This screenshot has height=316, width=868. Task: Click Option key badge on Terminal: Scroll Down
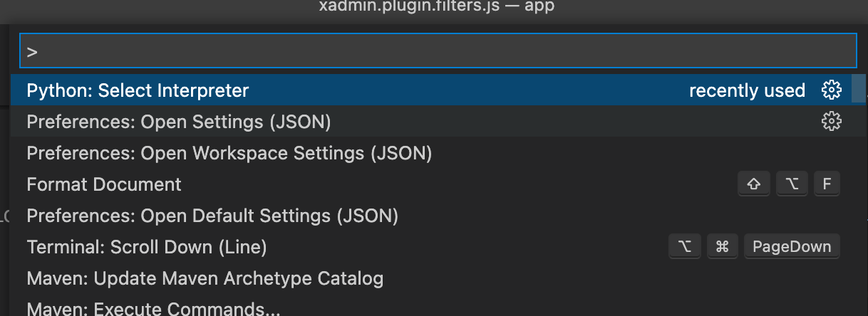pyautogui.click(x=685, y=247)
